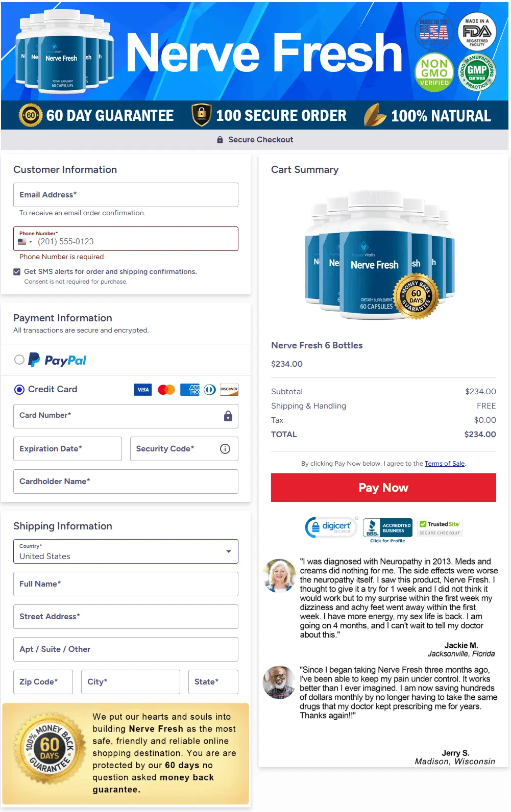511x812 pixels.
Task: Select the Credit Card radio button
Action: coord(19,390)
